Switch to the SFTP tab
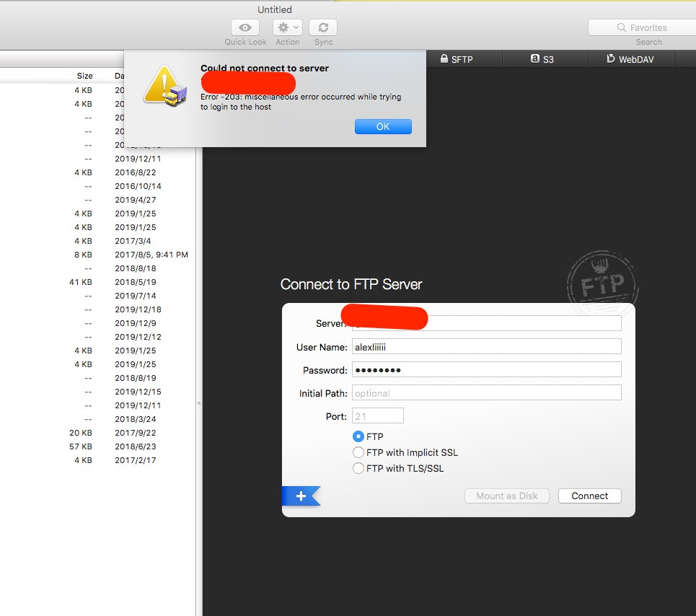Screen dimensions: 696x616 (x=456, y=59)
